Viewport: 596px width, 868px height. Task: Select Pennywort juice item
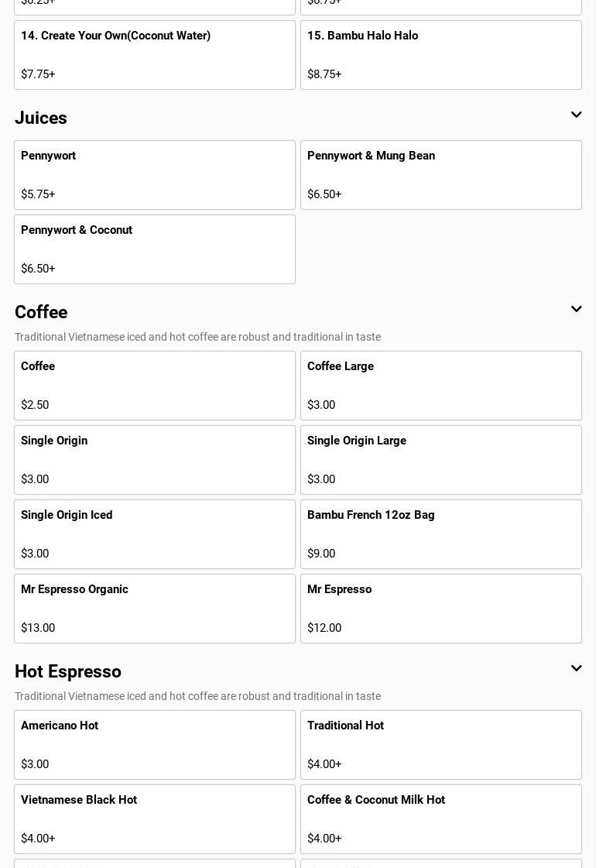click(155, 175)
